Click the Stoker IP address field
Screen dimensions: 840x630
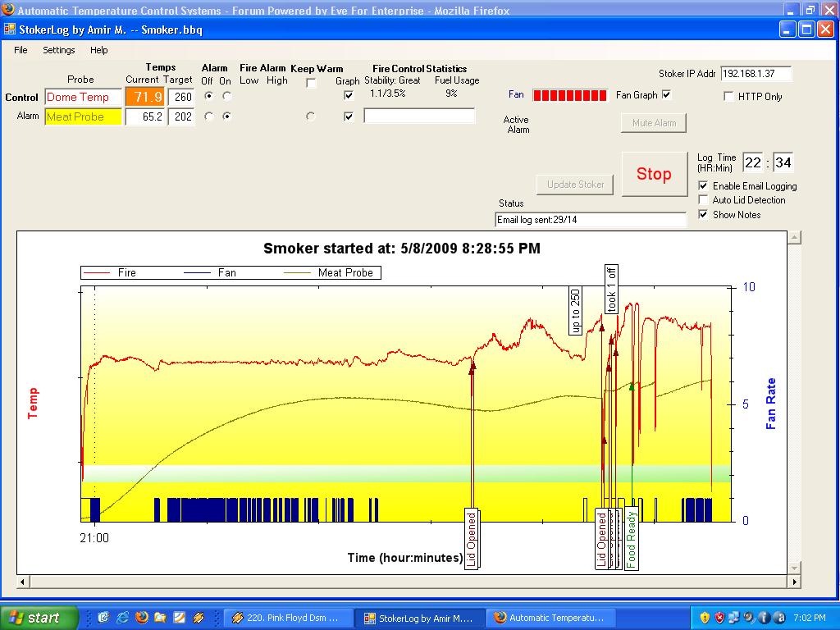[x=756, y=74]
